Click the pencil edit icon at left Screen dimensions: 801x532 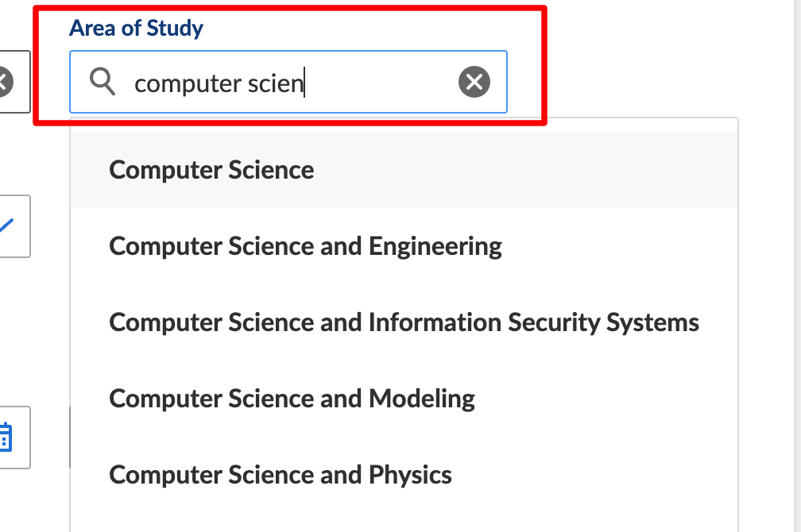pos(7,226)
